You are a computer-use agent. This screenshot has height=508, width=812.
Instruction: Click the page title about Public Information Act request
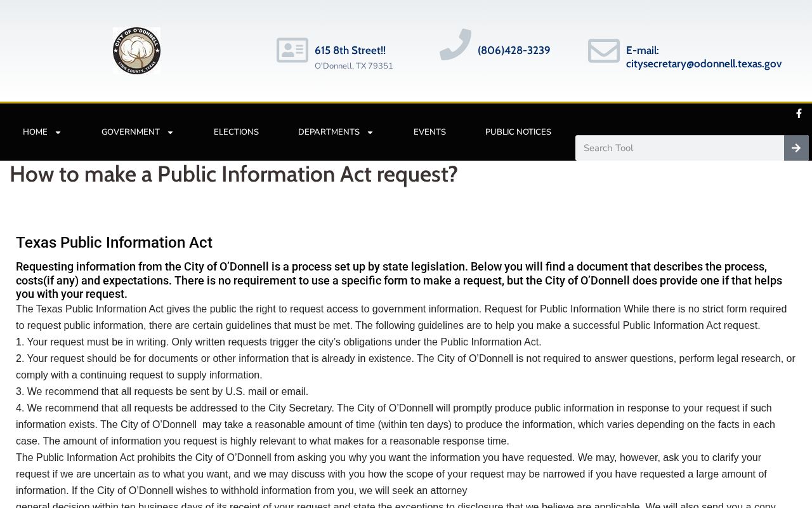click(233, 174)
